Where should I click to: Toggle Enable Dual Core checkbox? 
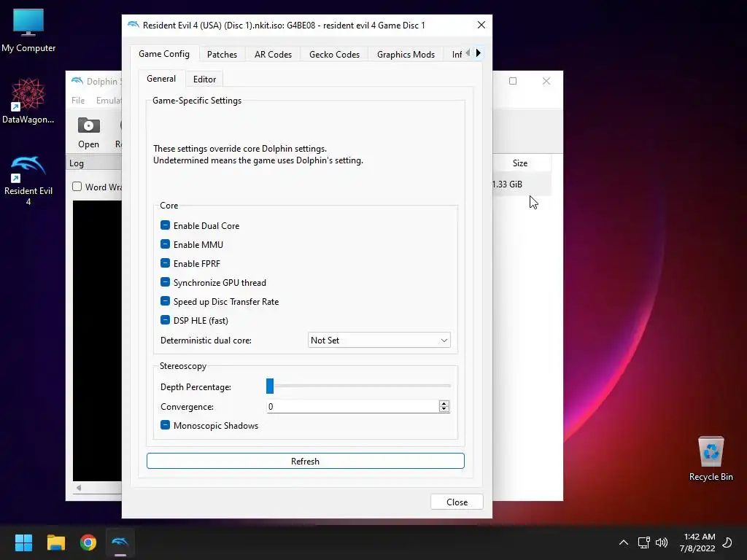coord(166,225)
